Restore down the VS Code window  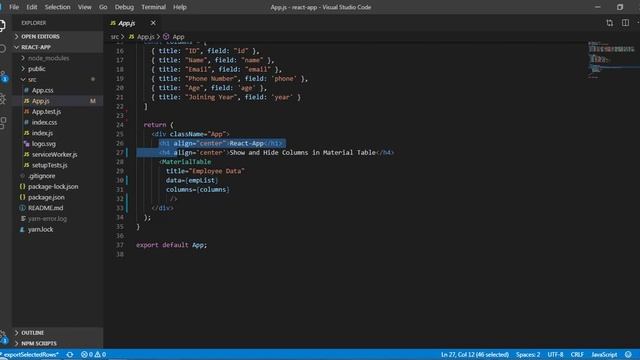[x=620, y=7]
